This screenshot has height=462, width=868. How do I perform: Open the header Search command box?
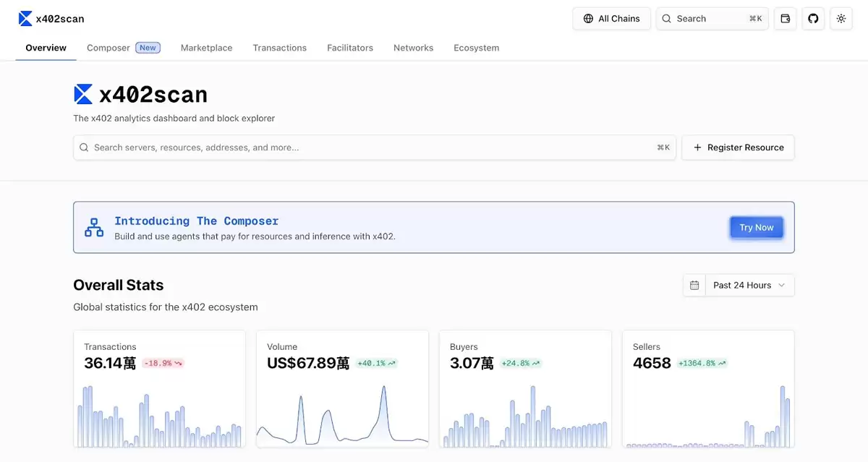[x=712, y=19]
